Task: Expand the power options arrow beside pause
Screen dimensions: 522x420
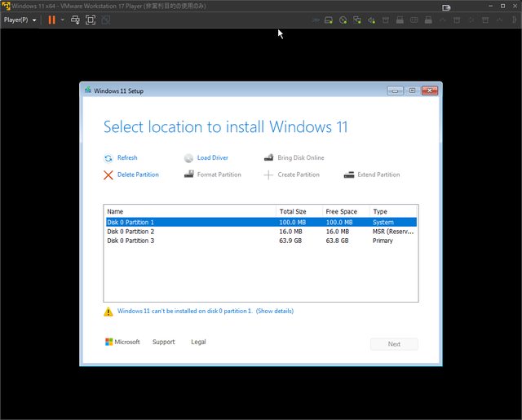Action: 62,20
